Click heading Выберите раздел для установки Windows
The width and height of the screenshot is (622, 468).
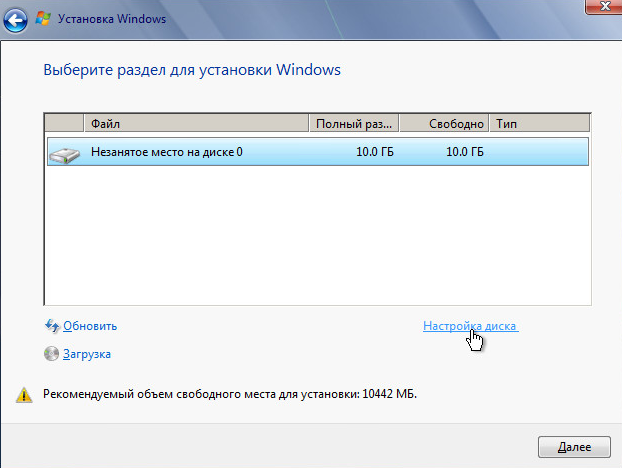(x=192, y=70)
